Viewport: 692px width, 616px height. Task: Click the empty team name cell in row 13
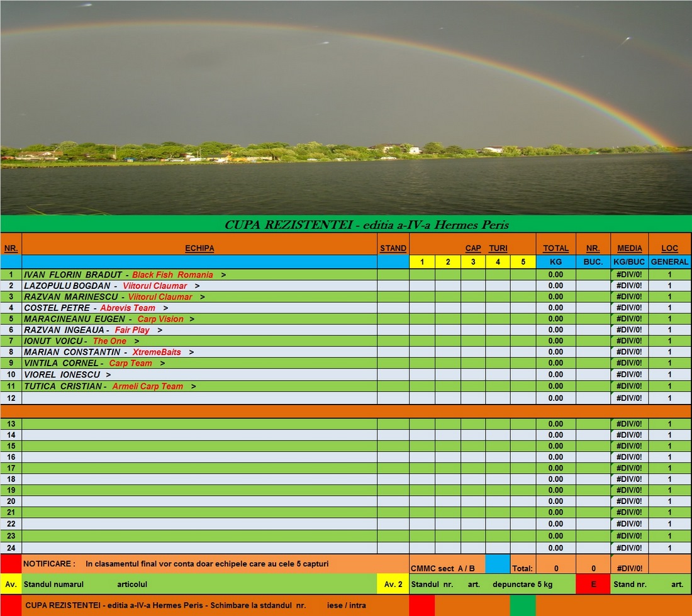coord(199,424)
